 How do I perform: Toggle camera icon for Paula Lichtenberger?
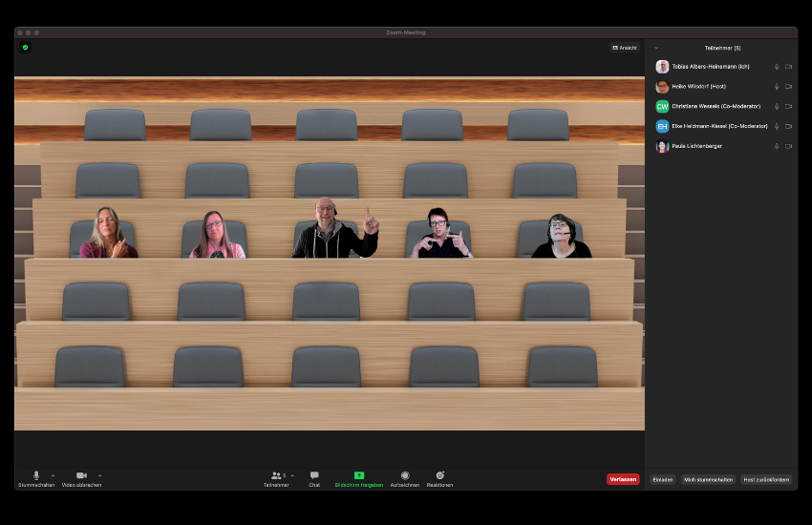click(x=789, y=146)
